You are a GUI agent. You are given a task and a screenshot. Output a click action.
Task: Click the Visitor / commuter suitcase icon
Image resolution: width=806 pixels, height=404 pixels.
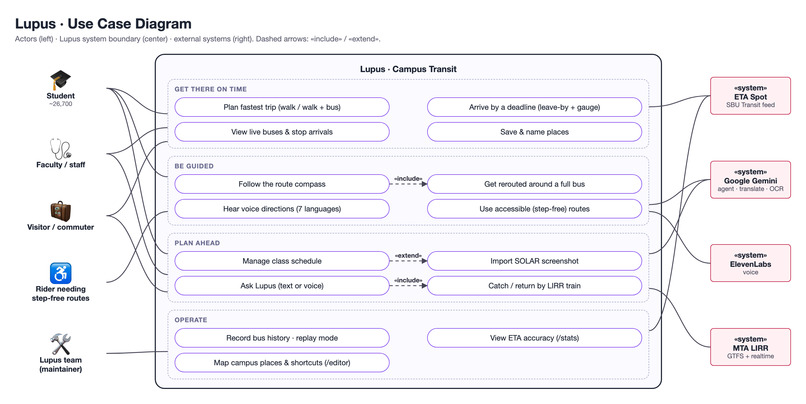(x=60, y=211)
